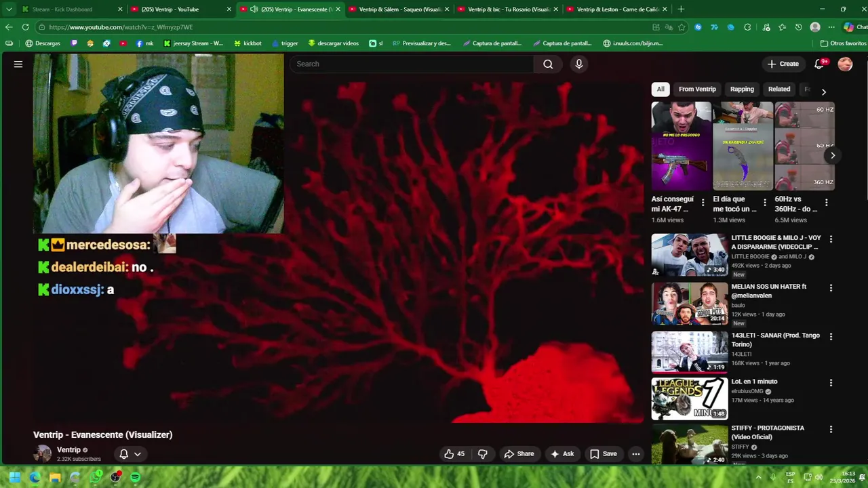Open more actions for the video
Viewport: 868px width, 488px height.
coord(635,454)
